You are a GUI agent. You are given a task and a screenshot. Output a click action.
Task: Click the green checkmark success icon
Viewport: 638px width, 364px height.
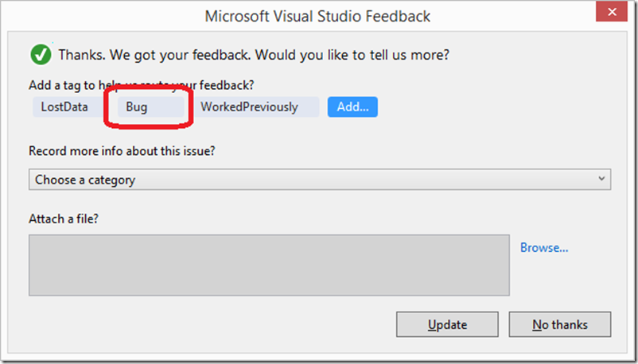click(x=41, y=55)
